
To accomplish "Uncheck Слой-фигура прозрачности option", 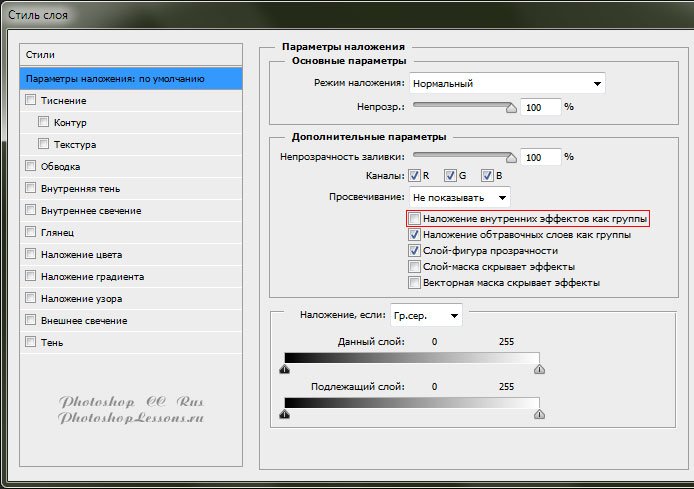I will coord(415,251).
